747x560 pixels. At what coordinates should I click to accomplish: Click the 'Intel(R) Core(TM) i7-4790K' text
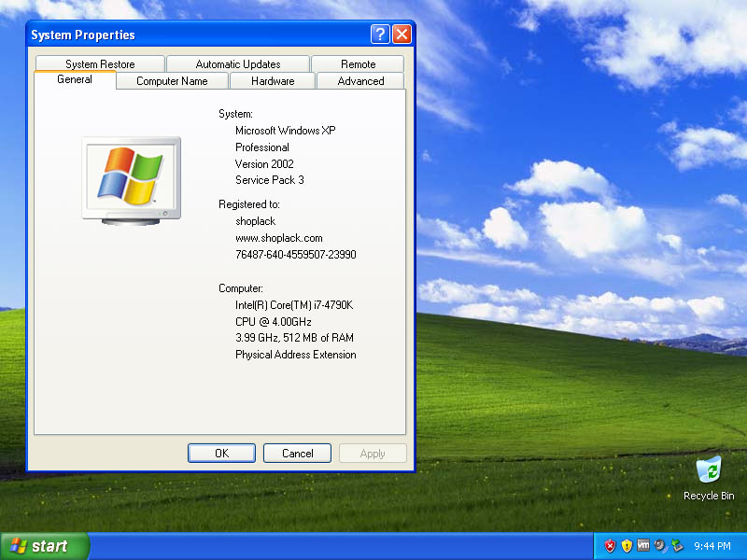click(294, 305)
